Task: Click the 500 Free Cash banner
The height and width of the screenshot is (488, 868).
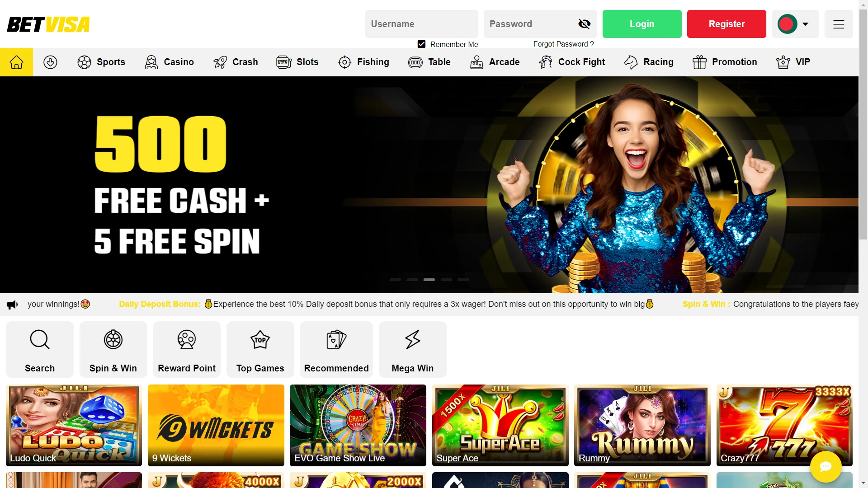Action: coord(429,185)
